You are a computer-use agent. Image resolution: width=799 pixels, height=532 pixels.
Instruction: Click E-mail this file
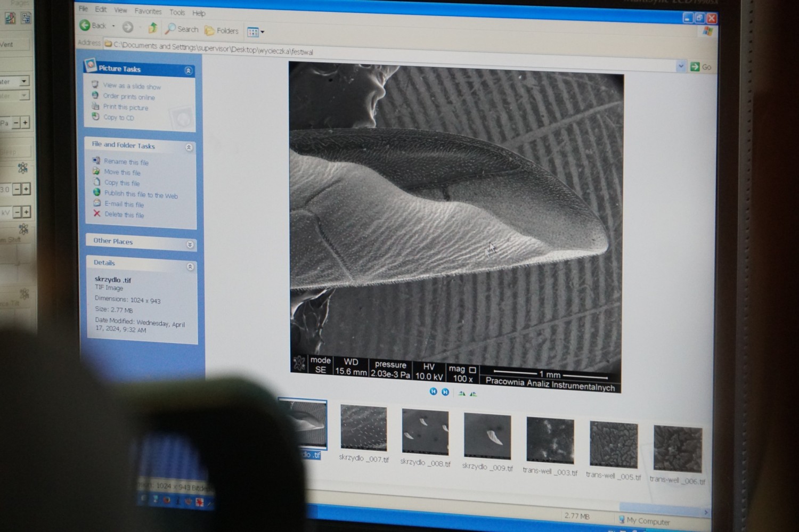pos(124,204)
